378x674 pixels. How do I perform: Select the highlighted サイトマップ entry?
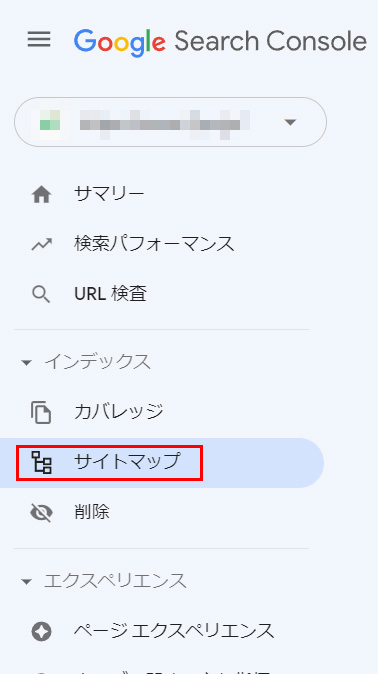click(x=162, y=463)
